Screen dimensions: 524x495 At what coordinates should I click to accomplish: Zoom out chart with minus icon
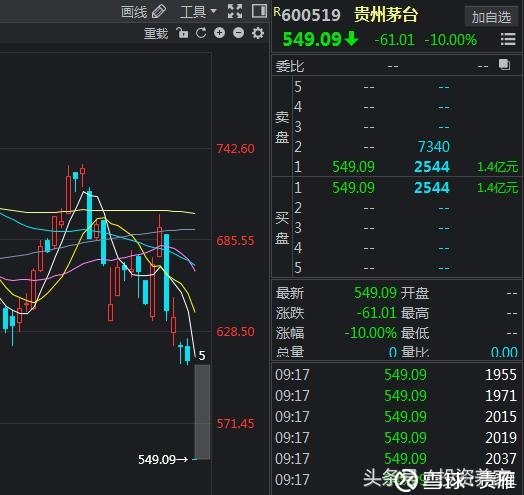(239, 33)
